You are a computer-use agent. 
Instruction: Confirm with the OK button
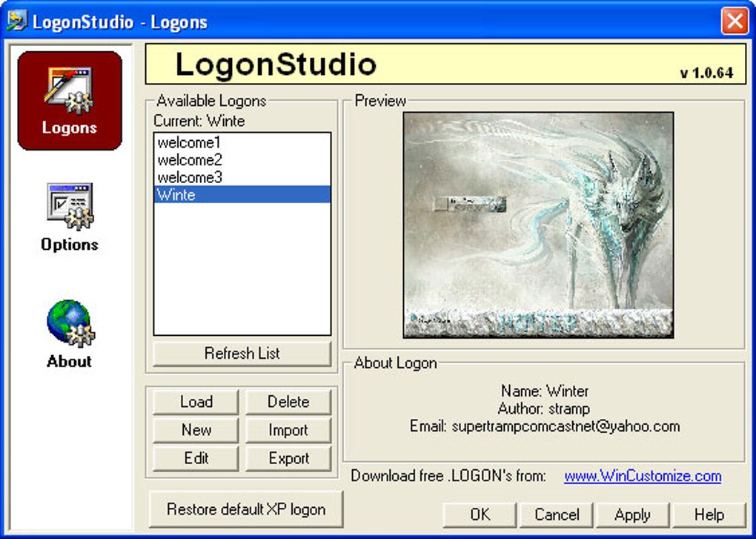tap(480, 515)
